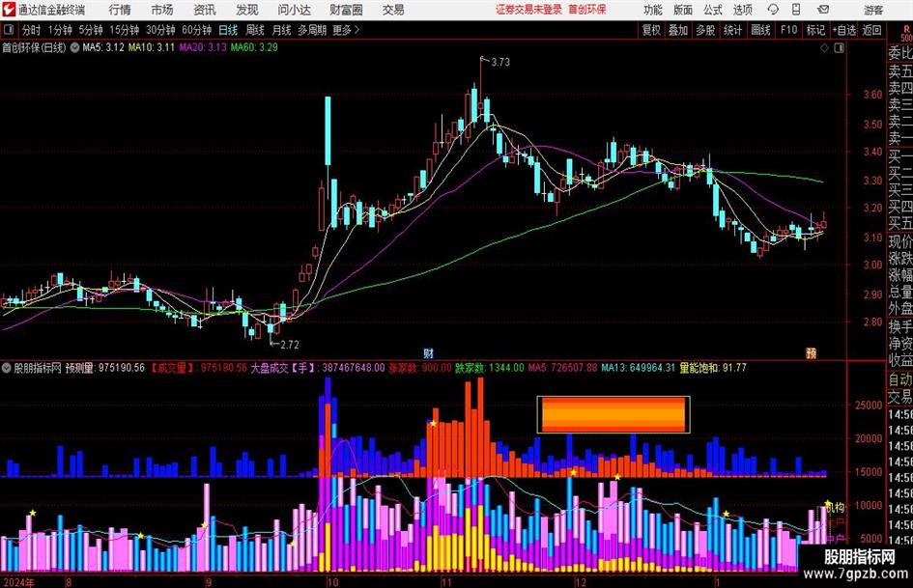The height and width of the screenshot is (588, 913).
Task: Open the 多周期 multi-period view
Action: (311, 30)
